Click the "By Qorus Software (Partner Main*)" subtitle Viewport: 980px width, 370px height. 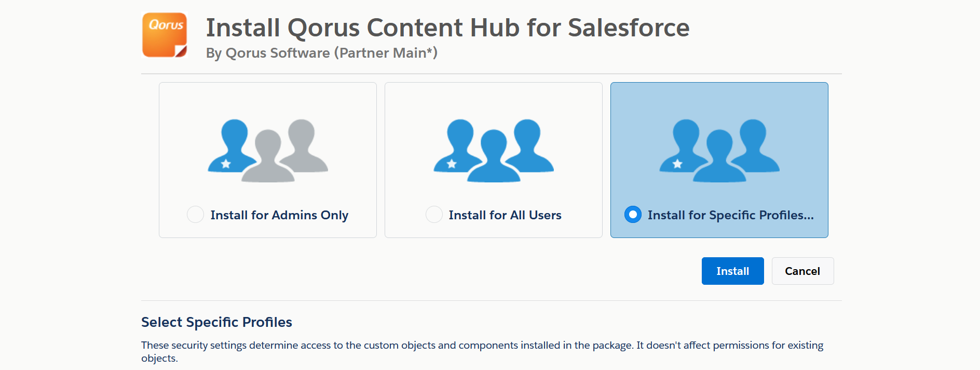(322, 53)
